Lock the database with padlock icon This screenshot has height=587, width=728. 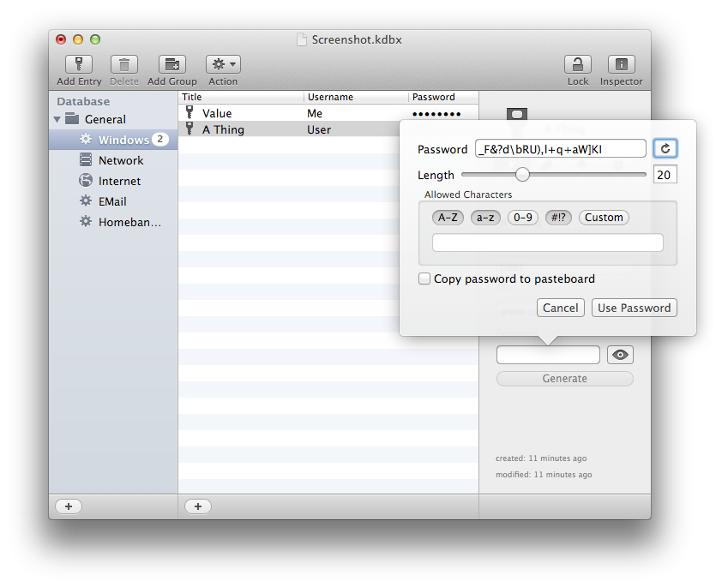pyautogui.click(x=578, y=65)
